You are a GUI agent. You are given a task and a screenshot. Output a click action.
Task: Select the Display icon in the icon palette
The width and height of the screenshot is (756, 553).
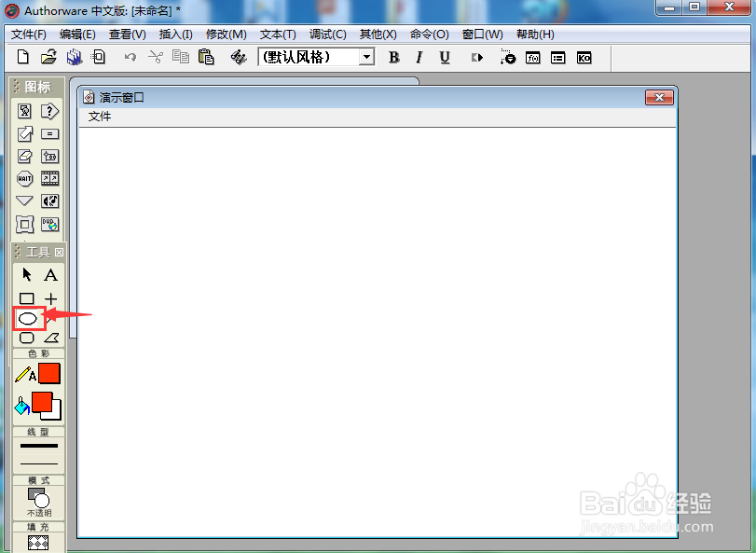24,111
